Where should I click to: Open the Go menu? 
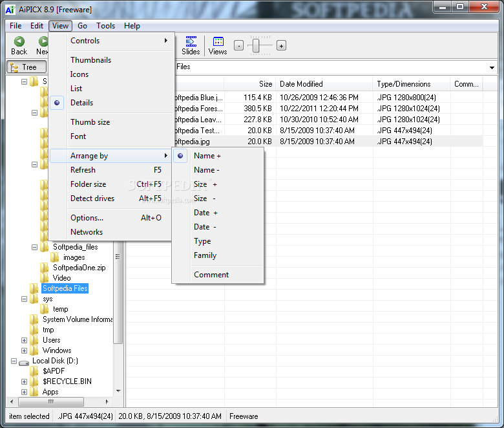[82, 26]
